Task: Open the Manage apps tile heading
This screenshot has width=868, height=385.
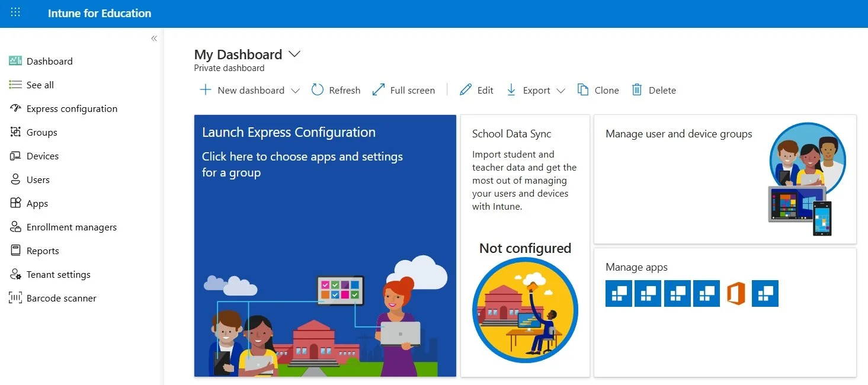Action: click(x=636, y=267)
